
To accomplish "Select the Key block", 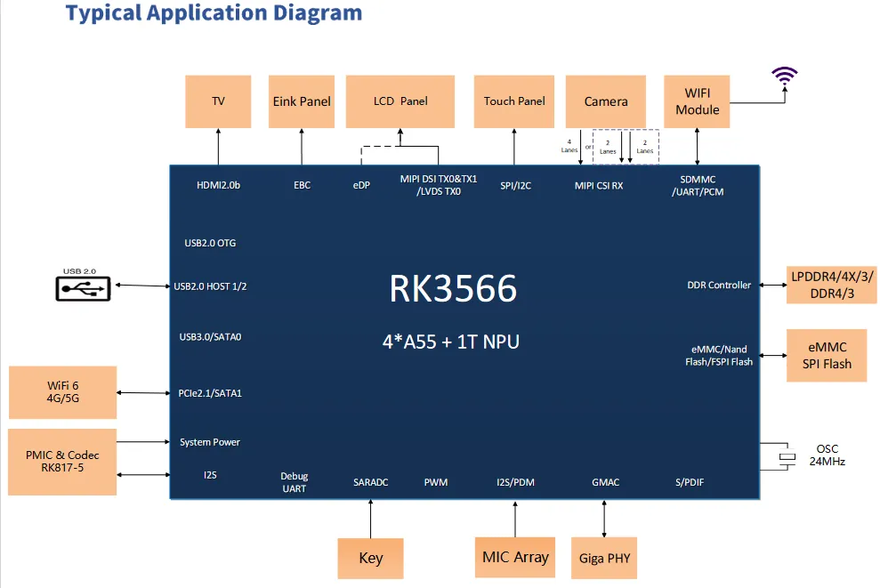I will coord(370,559).
